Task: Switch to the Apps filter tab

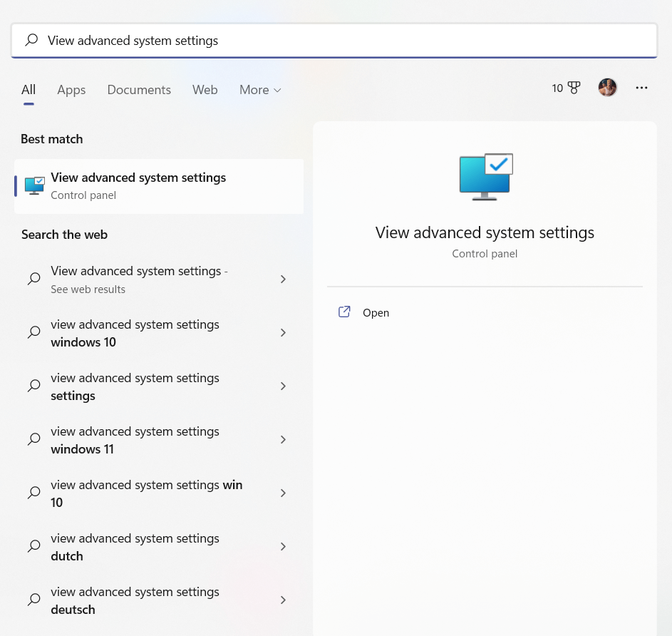Action: click(71, 90)
